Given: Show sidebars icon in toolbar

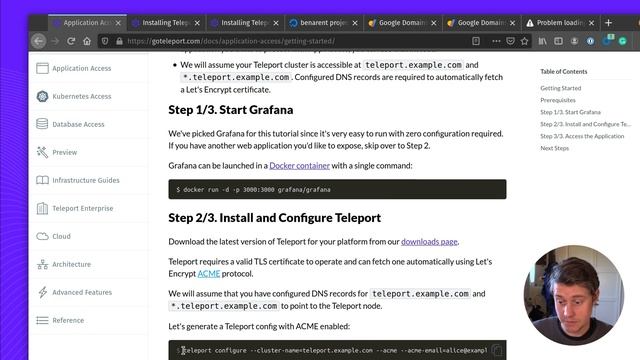Looking at the screenshot, I should [x=558, y=41].
